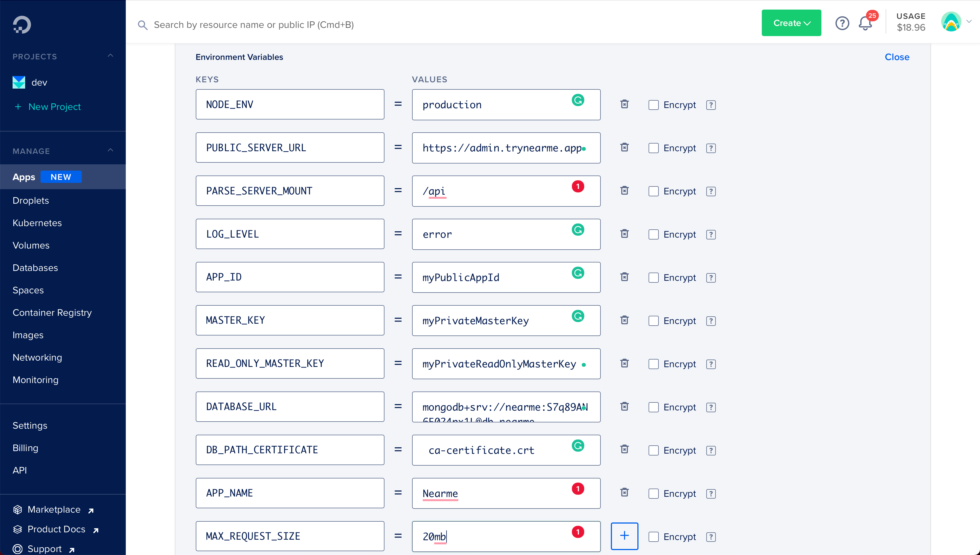Enable Encrypt checkbox for MASTER_KEY
Screen dimensions: 980x555
click(654, 320)
